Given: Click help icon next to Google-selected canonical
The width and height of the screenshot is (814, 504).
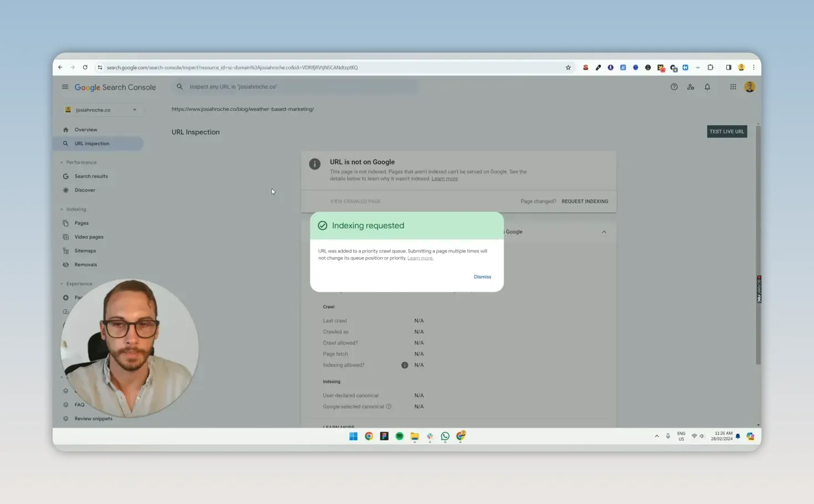Looking at the screenshot, I should click(x=389, y=407).
